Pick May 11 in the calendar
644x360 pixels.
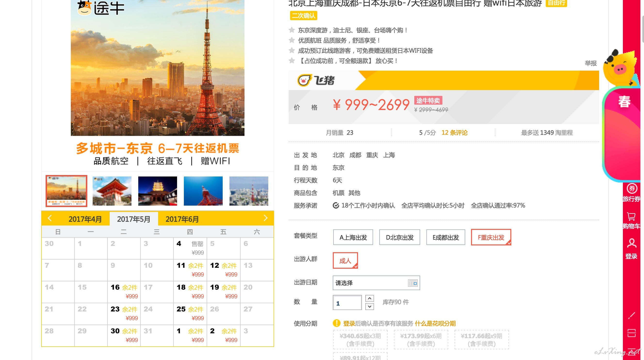point(190,270)
